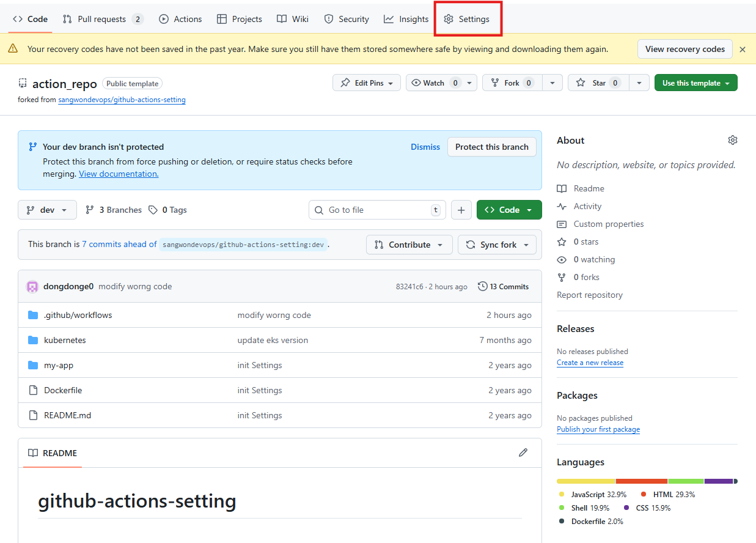Click 'modify worng code' latest commit message
Screen dimensions: 756x543
pos(135,286)
